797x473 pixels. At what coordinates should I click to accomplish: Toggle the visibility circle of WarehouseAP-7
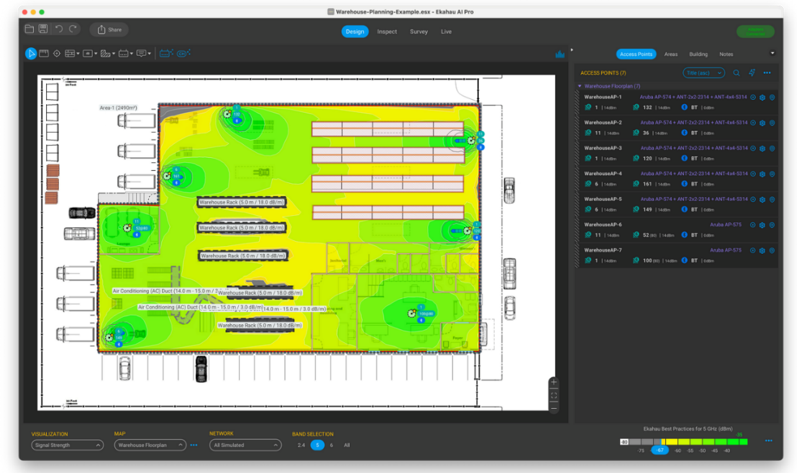(x=753, y=250)
